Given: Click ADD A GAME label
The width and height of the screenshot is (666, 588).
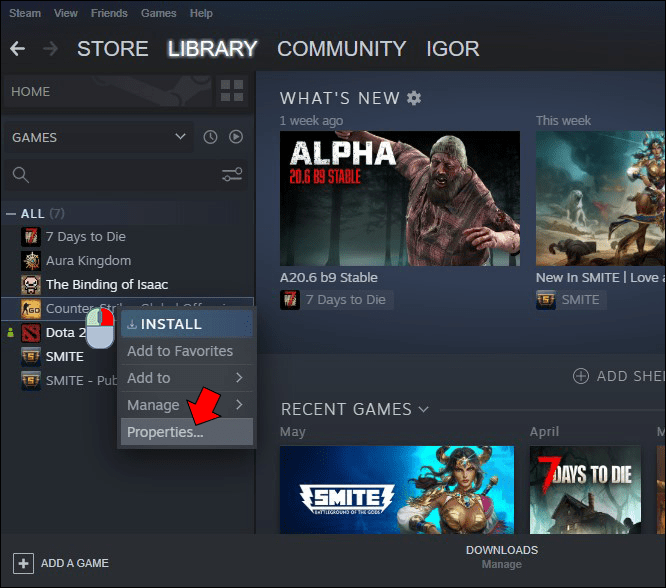Looking at the screenshot, I should pos(75,563).
